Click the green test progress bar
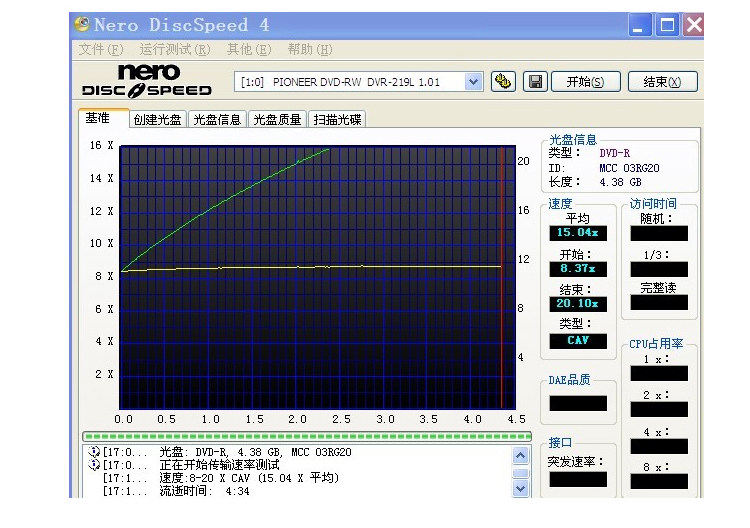The height and width of the screenshot is (528, 750). click(x=307, y=436)
